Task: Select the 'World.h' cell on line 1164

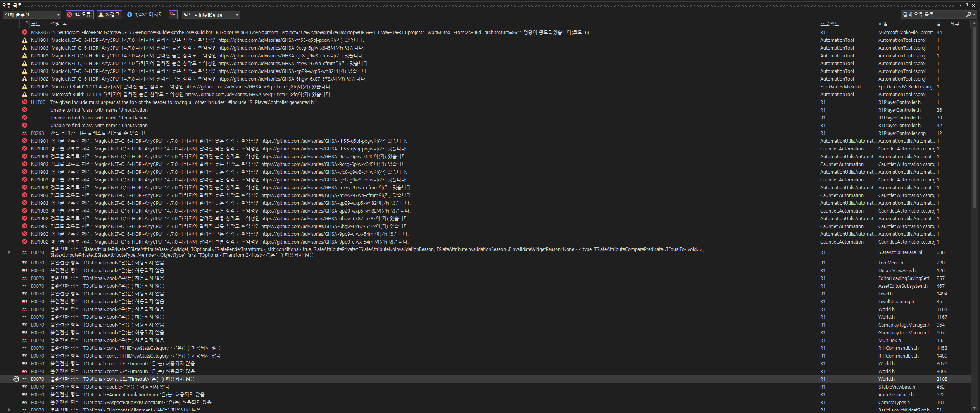Action: point(887,309)
